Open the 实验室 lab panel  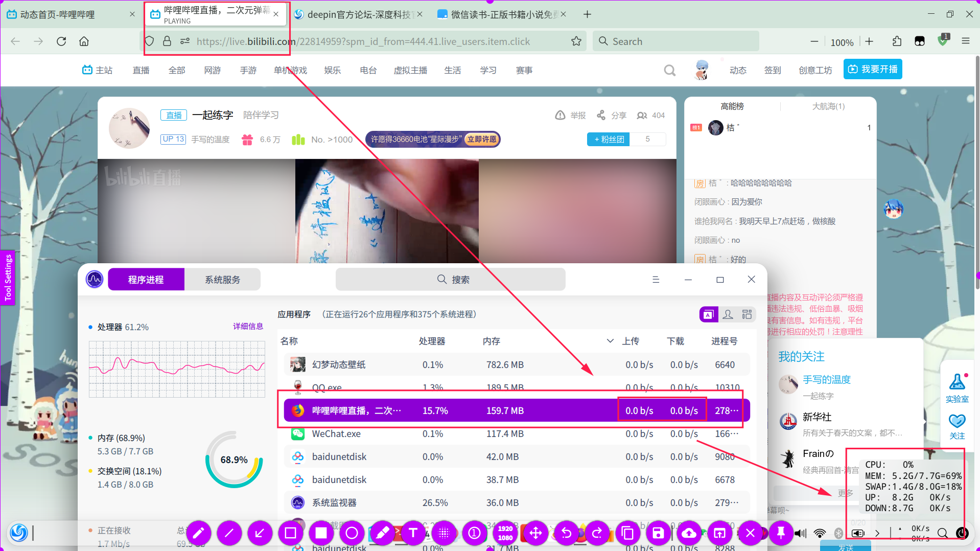pyautogui.click(x=957, y=388)
